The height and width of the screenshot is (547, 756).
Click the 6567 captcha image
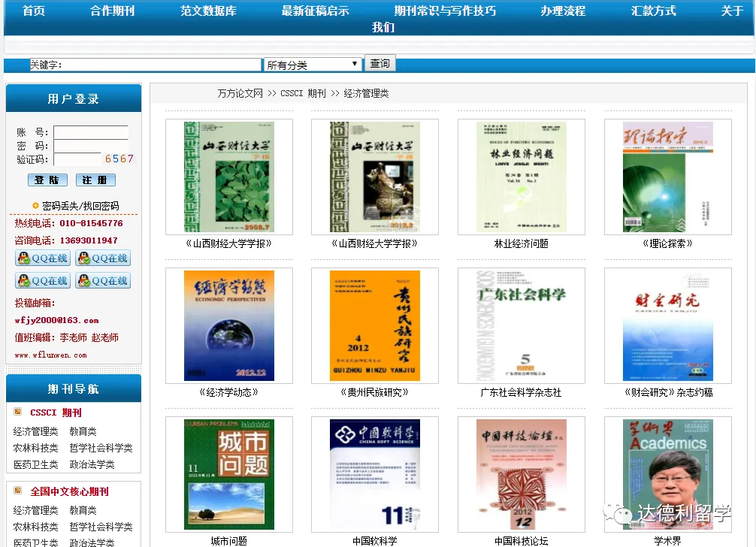119,159
